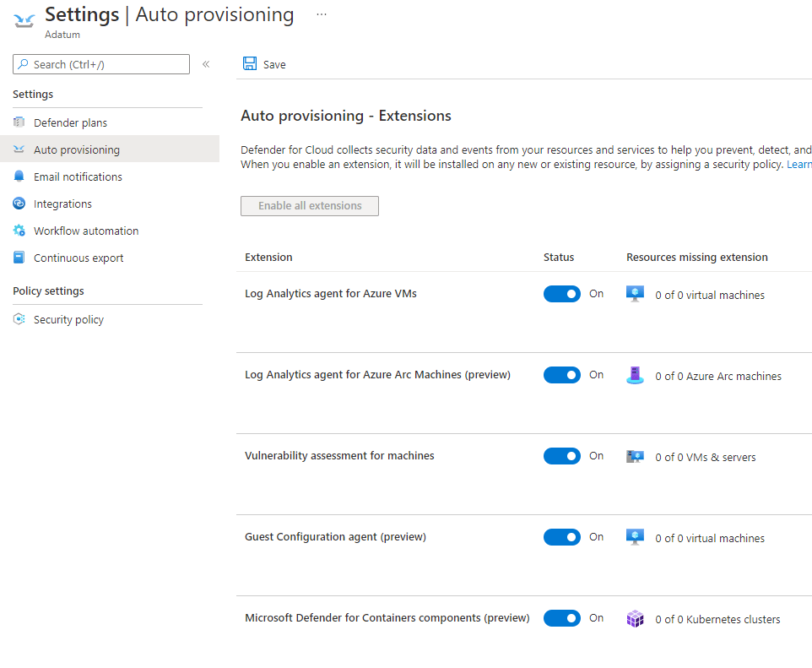This screenshot has height=668, width=812.
Task: Click the Defender plans sidebar icon
Action: click(x=19, y=122)
